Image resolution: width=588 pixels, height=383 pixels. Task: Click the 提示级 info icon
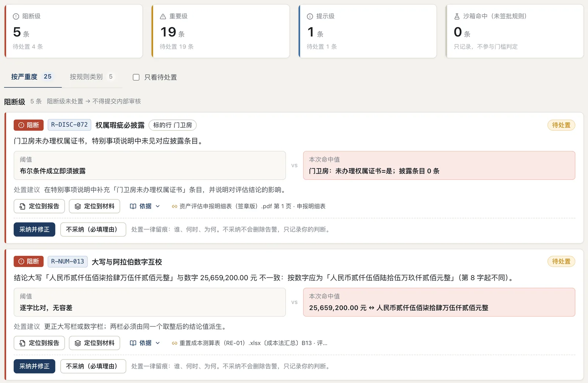310,16
